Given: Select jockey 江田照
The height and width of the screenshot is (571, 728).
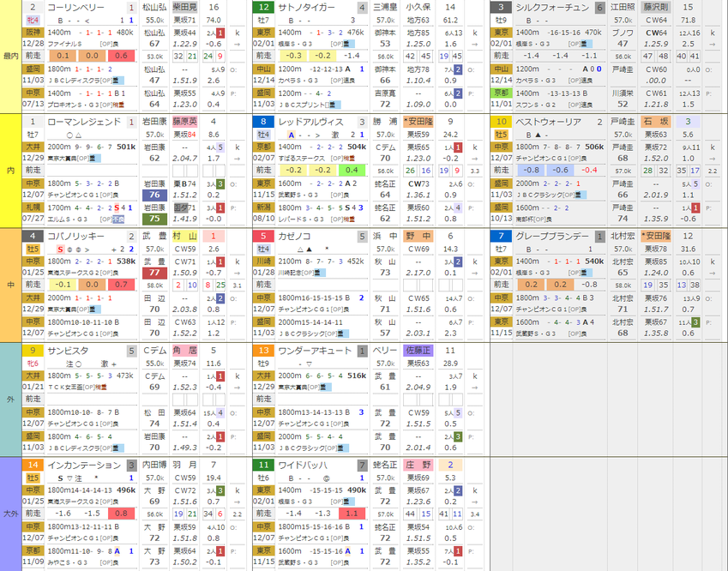Looking at the screenshot, I should pyautogui.click(x=623, y=8).
